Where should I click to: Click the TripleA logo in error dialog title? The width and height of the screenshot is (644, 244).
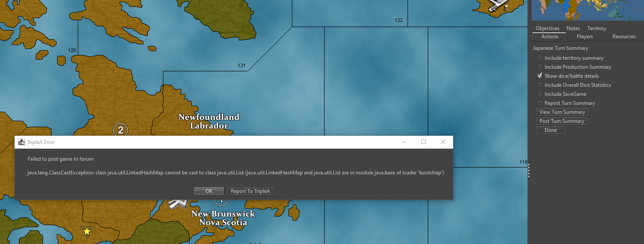pyautogui.click(x=21, y=142)
